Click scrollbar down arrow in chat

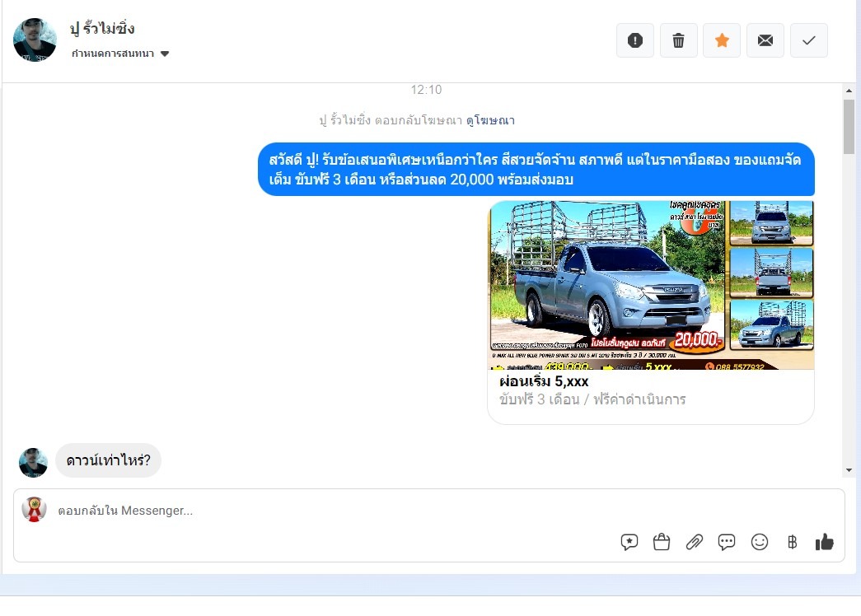(849, 470)
